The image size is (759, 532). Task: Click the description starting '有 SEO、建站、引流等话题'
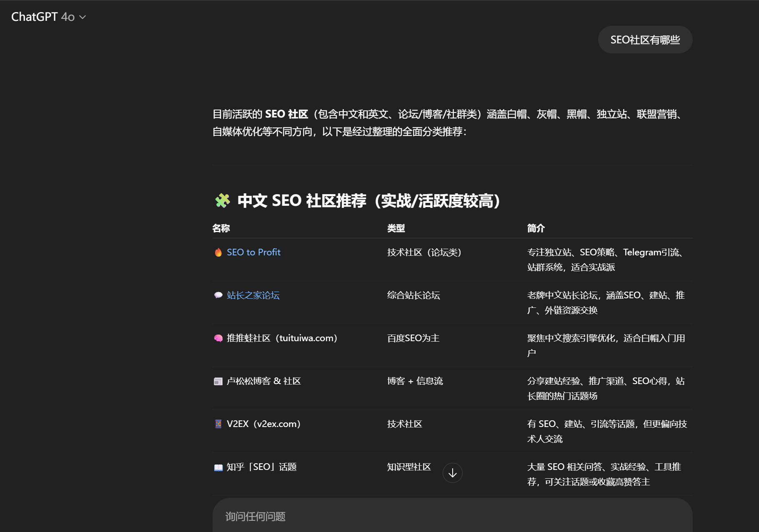(x=607, y=431)
